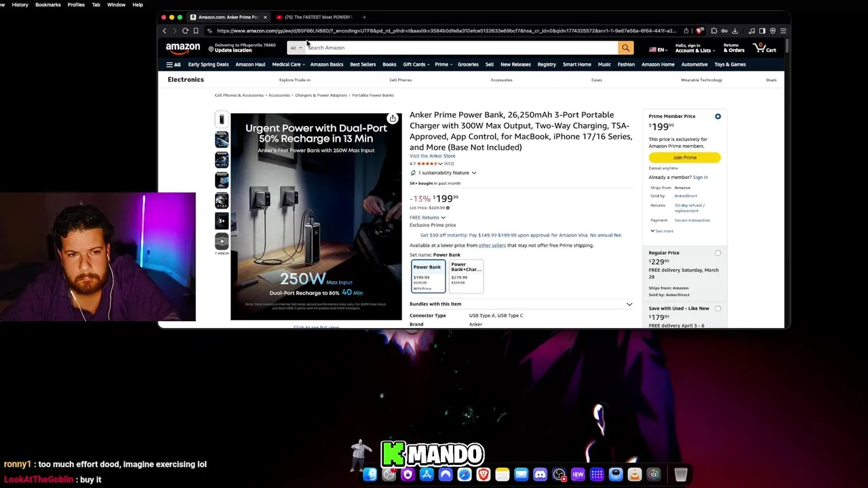The image size is (868, 488).
Task: Expand Bundles with this item section
Action: [521, 304]
